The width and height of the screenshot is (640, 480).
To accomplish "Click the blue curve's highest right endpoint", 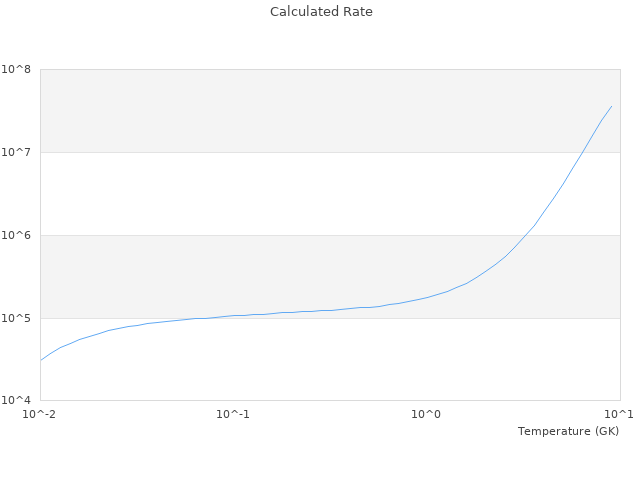I will pos(612,106).
